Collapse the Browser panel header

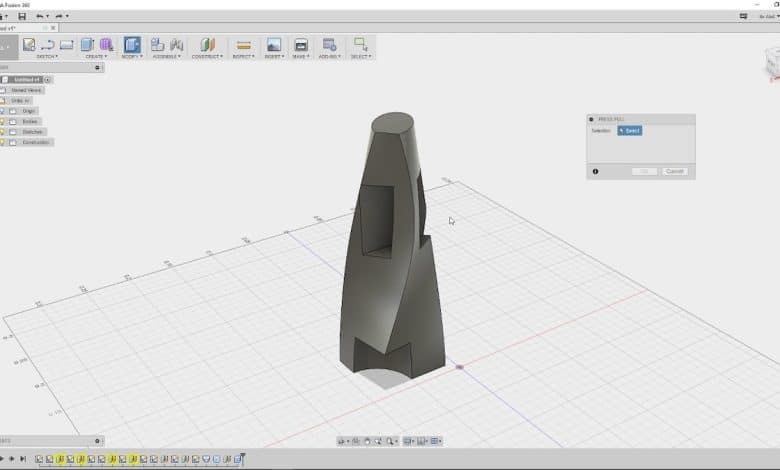[x=98, y=68]
